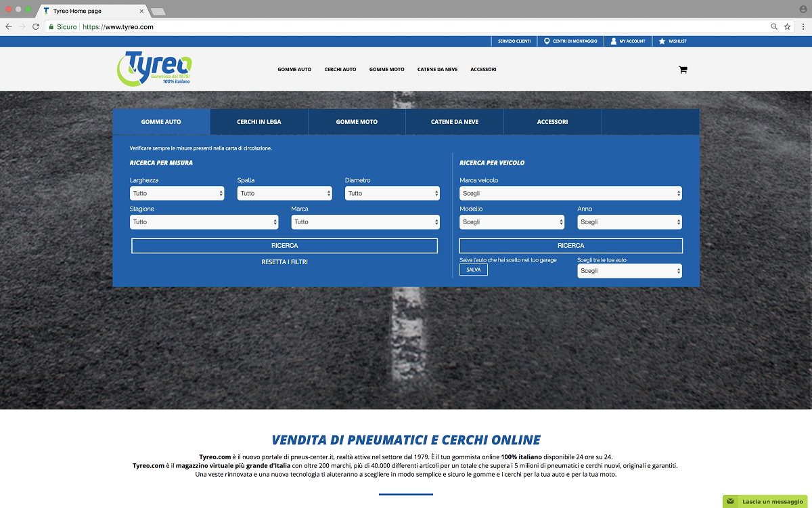Close the Tyreo Home page tab
Image resolution: width=812 pixels, height=508 pixels.
(x=141, y=11)
